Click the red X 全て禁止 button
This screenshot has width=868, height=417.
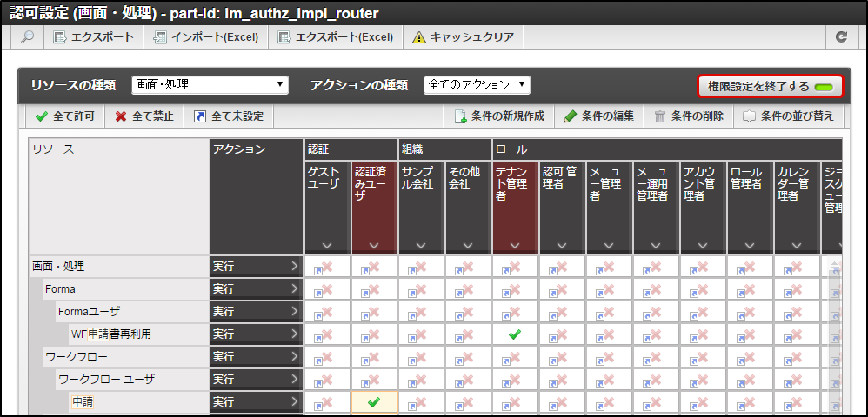tap(144, 116)
